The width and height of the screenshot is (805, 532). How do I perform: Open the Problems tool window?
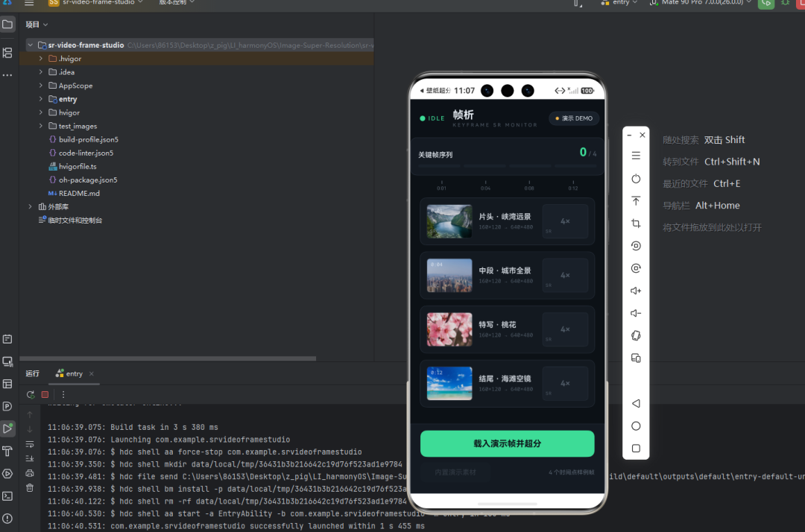coord(7,518)
